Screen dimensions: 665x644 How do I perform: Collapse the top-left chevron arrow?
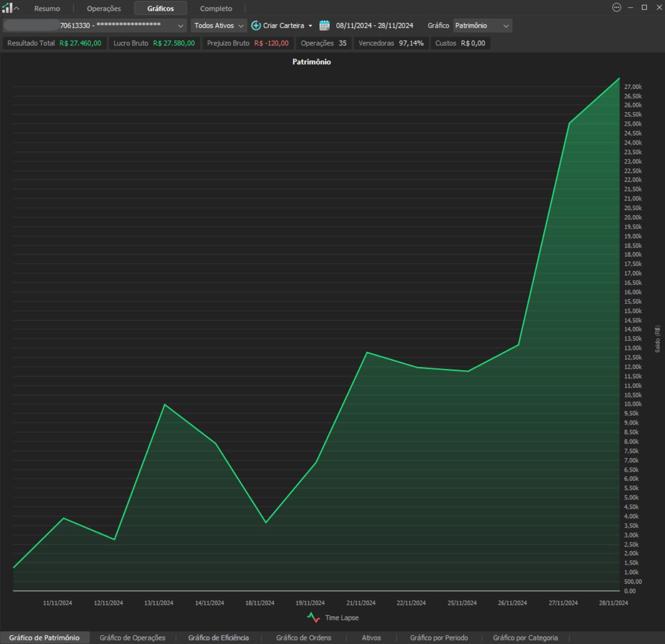tap(17, 9)
